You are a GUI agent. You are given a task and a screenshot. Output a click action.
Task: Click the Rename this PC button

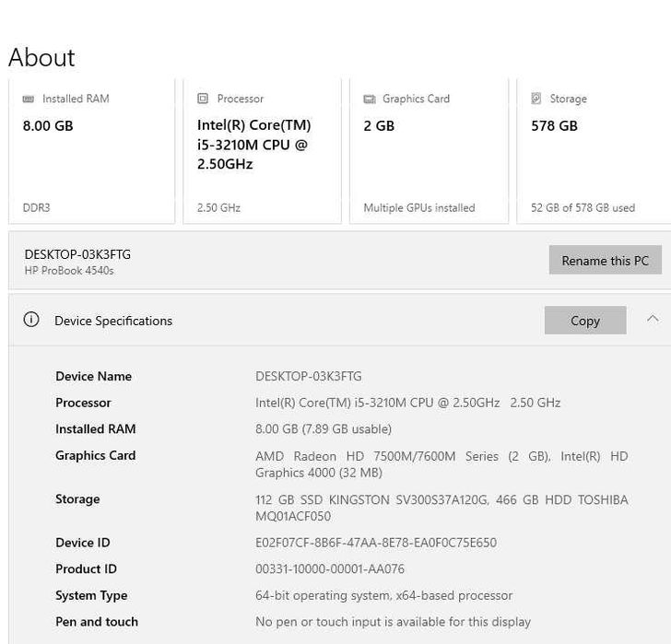tap(605, 260)
